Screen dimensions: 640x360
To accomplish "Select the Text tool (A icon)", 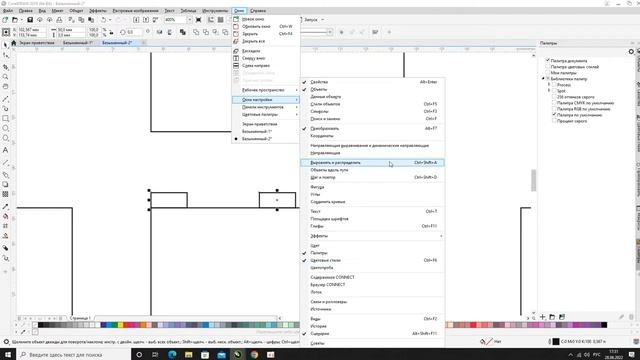I will [5, 150].
